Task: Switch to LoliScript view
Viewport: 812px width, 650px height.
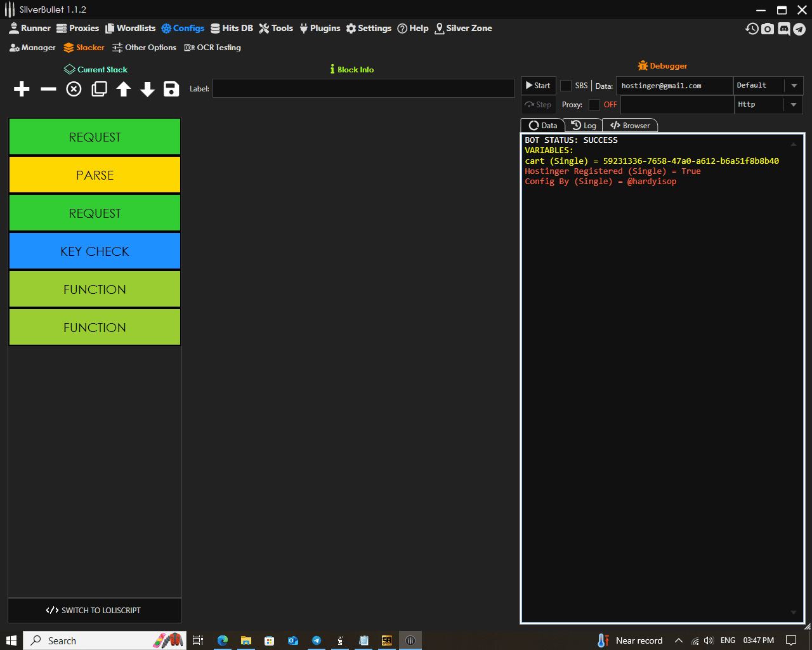Action: [x=95, y=610]
